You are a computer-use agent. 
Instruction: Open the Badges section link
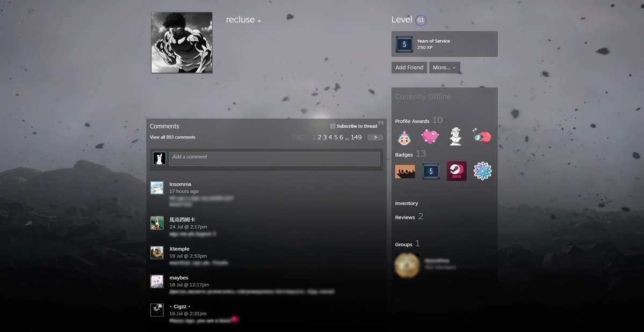click(404, 154)
